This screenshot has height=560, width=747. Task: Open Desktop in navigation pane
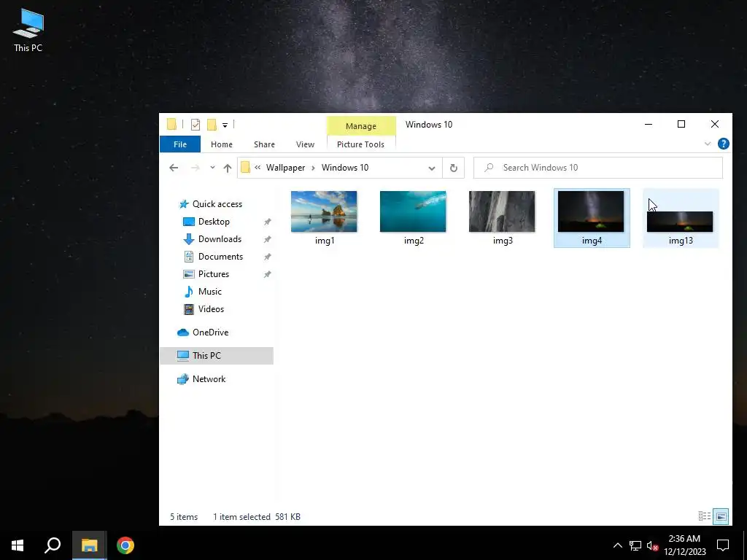click(x=214, y=222)
